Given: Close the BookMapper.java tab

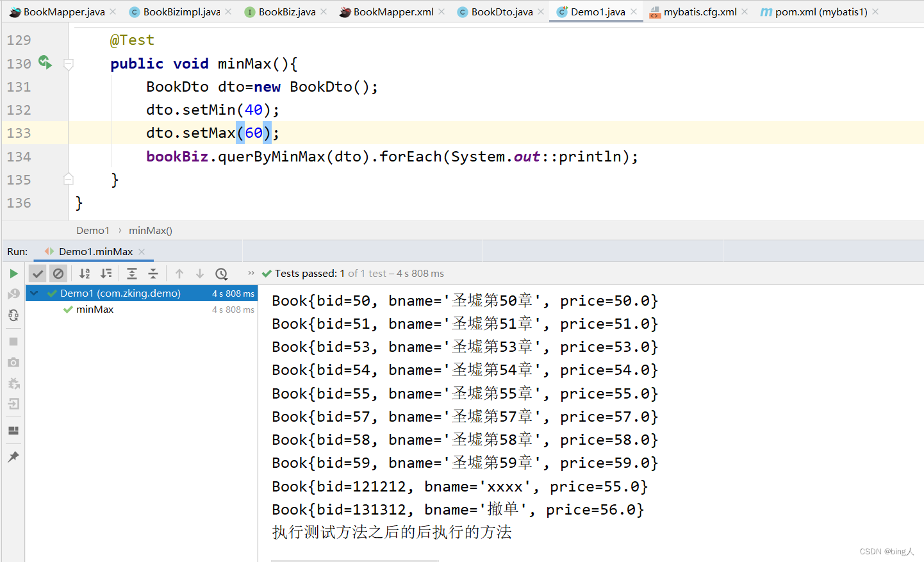Looking at the screenshot, I should click(113, 12).
